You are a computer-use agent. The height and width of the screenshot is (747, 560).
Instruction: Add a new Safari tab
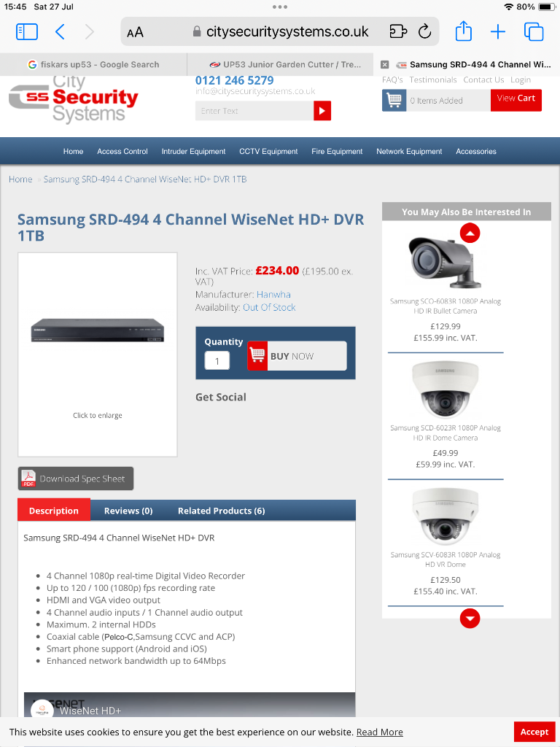point(497,32)
